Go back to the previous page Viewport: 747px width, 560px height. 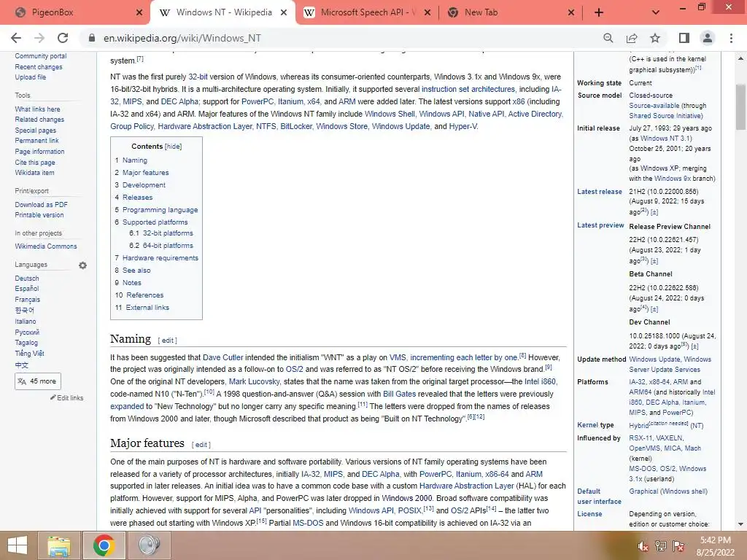tap(16, 38)
